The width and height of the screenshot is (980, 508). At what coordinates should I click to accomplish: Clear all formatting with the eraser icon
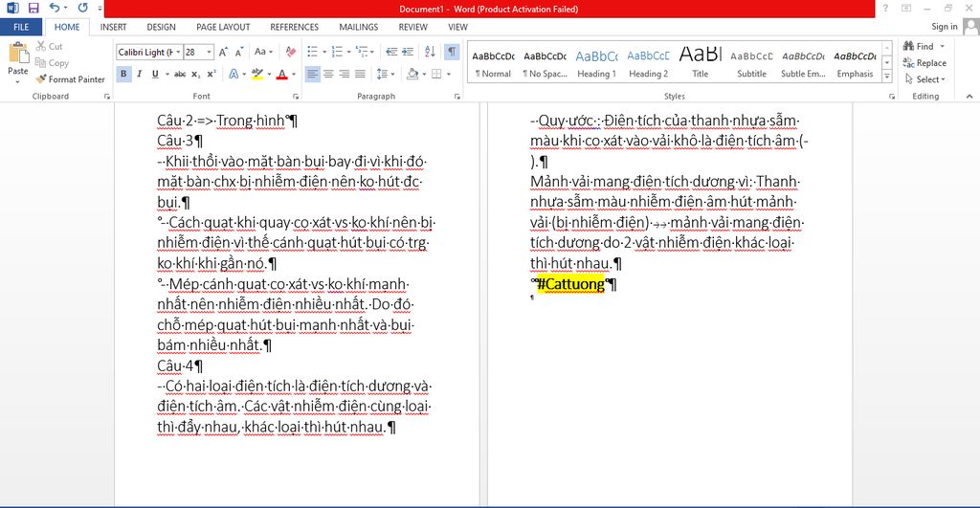point(291,52)
